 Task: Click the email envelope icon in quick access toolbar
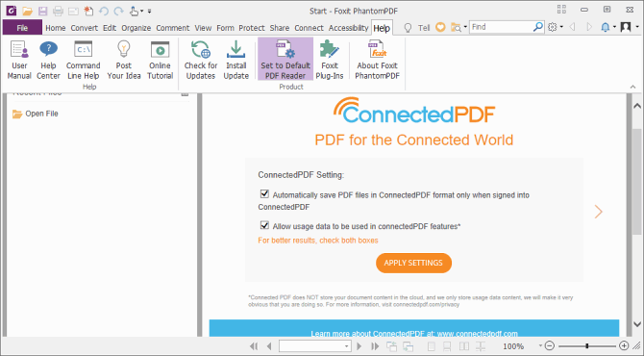pyautogui.click(x=73, y=12)
